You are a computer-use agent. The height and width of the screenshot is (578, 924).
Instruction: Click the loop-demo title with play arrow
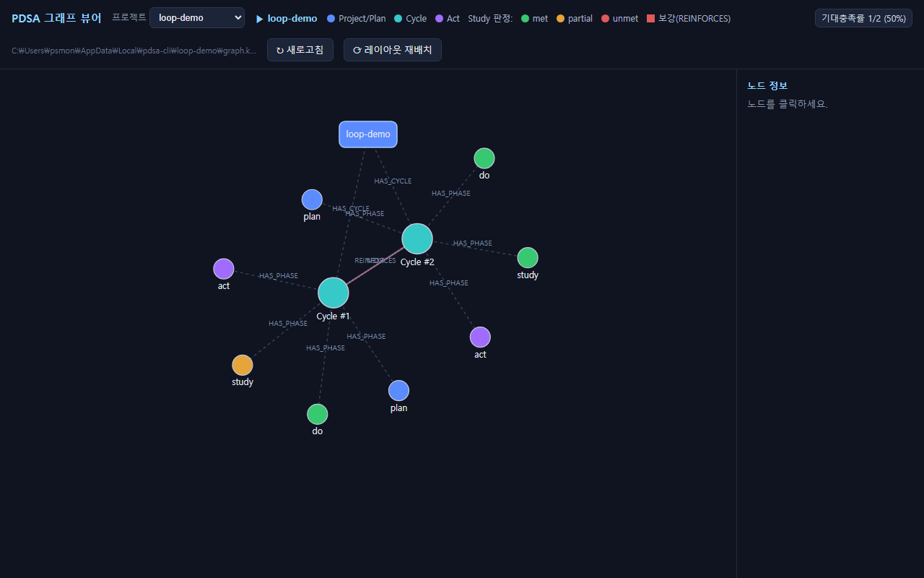click(287, 18)
